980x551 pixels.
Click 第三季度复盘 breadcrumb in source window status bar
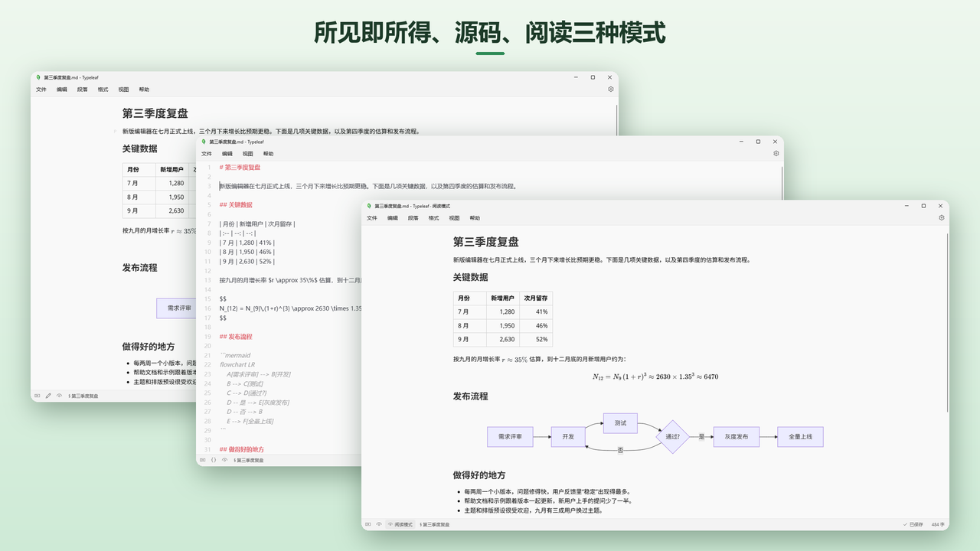pyautogui.click(x=248, y=460)
